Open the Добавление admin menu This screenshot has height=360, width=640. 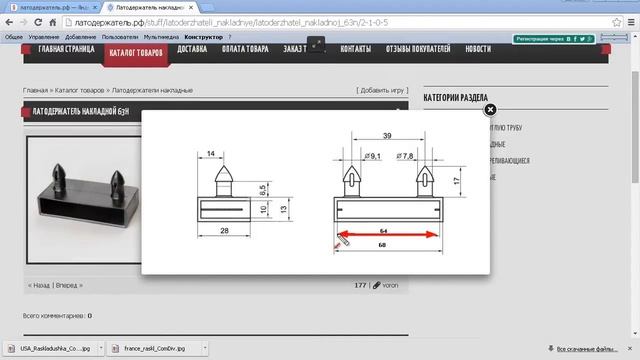click(80, 37)
